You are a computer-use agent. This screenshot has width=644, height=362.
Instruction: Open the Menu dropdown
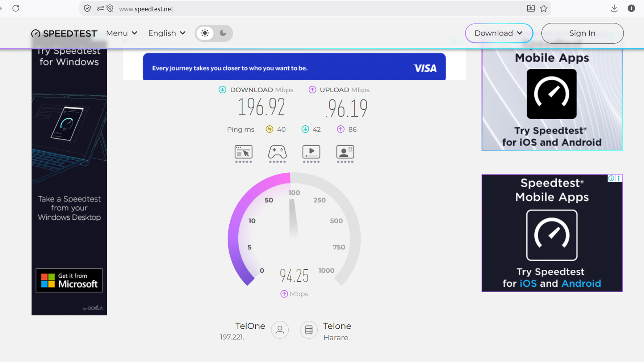[x=122, y=33]
